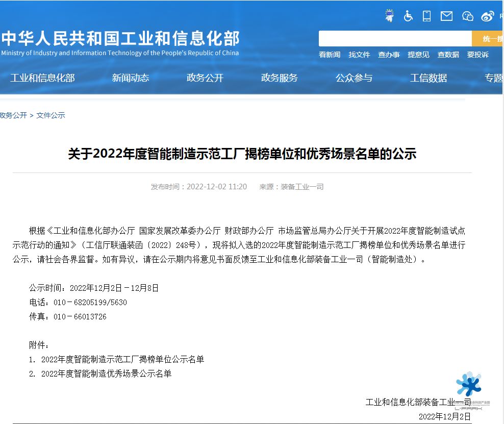504x424 pixels.
Task: Open the 找文件 quick link
Action: coord(359,55)
